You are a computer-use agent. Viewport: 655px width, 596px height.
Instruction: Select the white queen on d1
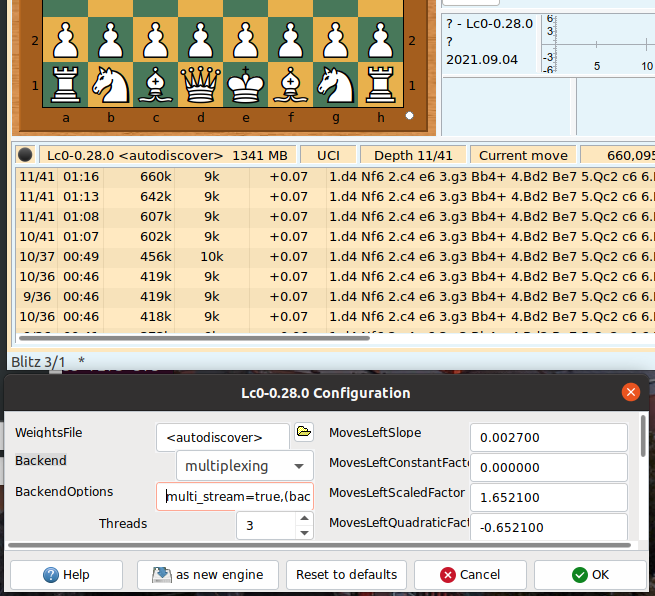click(x=201, y=85)
